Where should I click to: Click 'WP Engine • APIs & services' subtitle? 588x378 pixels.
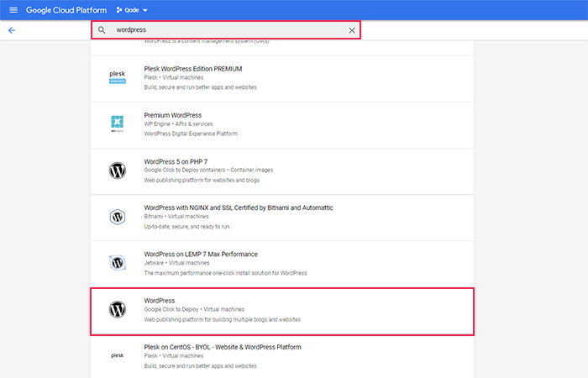coord(178,124)
